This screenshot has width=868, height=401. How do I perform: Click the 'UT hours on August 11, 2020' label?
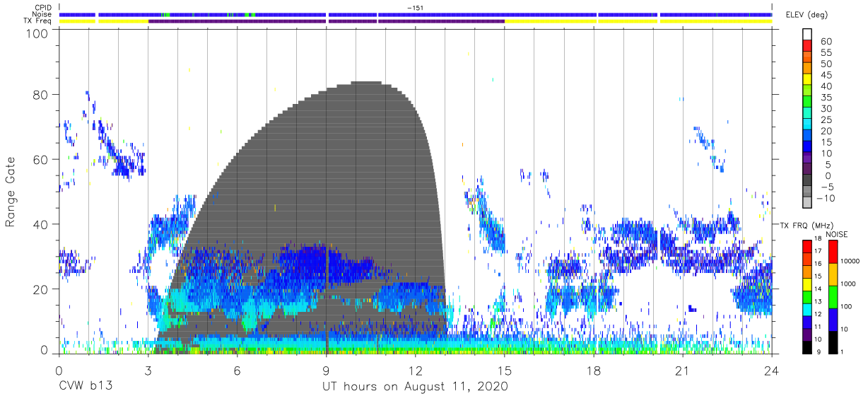pos(415,387)
